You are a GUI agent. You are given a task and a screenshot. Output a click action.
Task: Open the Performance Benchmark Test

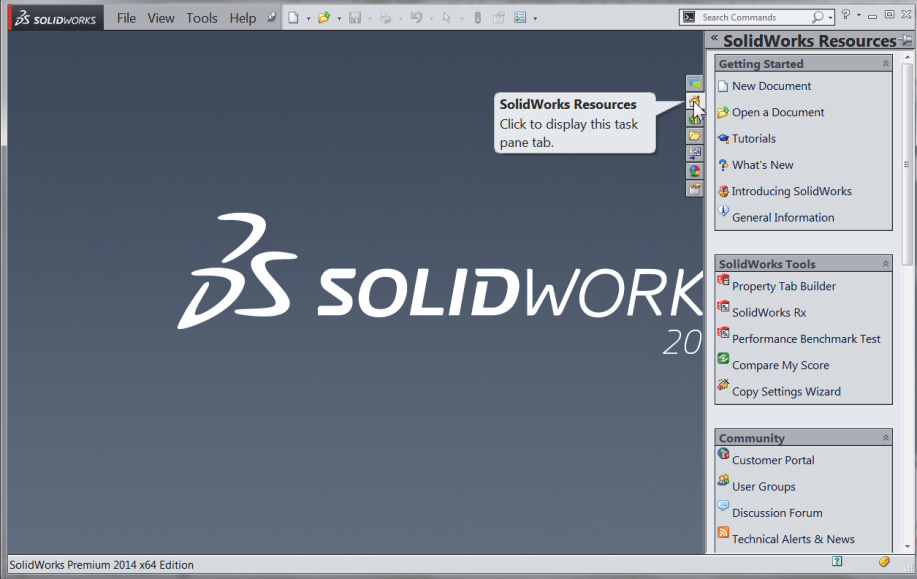tap(806, 338)
